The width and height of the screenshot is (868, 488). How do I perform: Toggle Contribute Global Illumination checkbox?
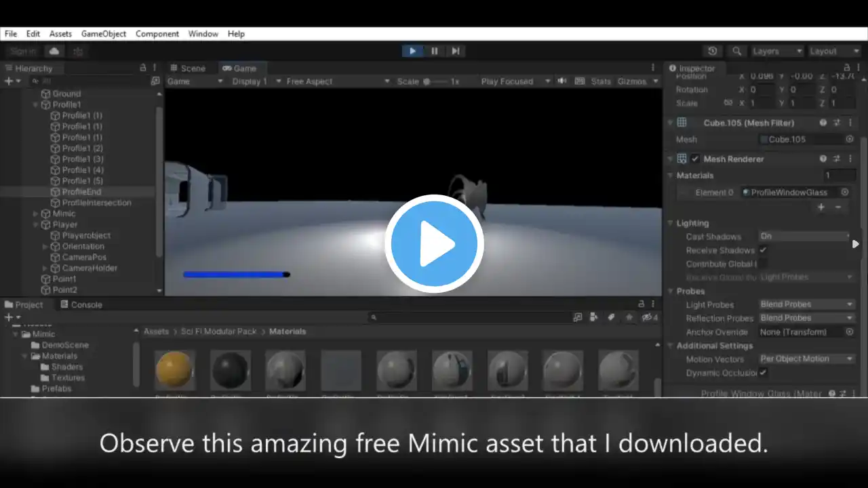763,264
